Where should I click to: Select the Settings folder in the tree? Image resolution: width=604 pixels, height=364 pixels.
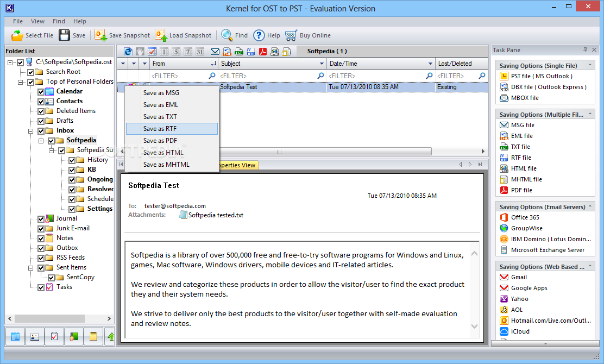coord(100,209)
